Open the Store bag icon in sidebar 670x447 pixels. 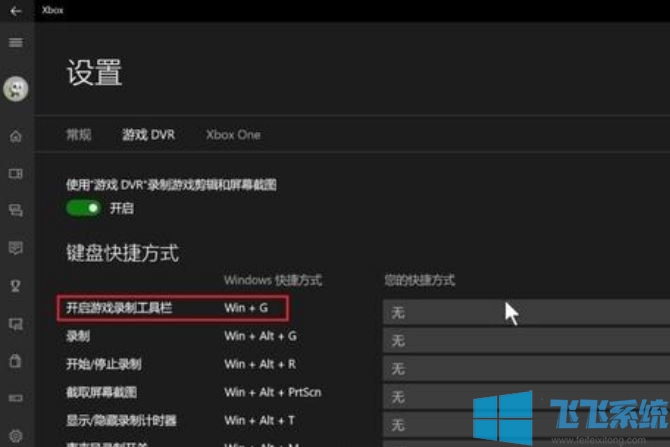(x=15, y=359)
